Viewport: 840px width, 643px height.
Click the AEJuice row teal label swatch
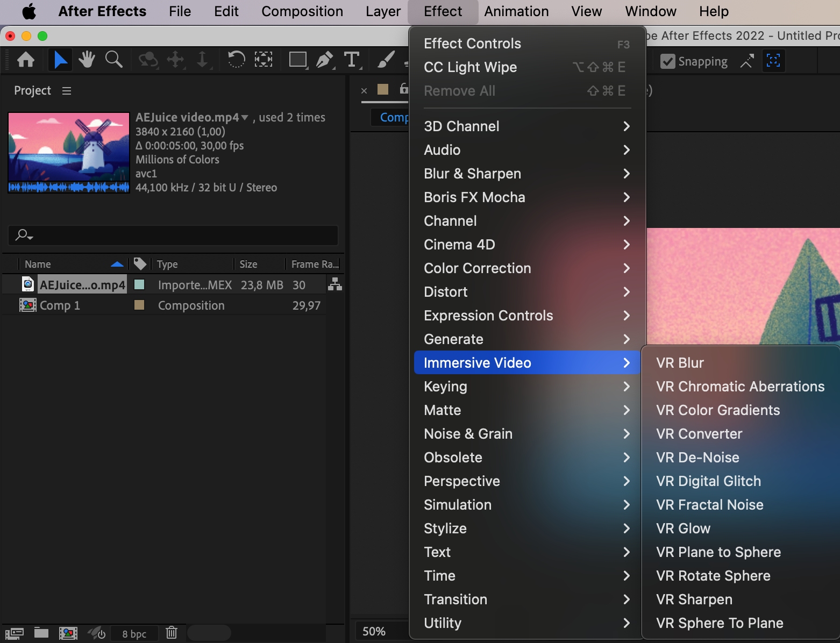click(139, 284)
